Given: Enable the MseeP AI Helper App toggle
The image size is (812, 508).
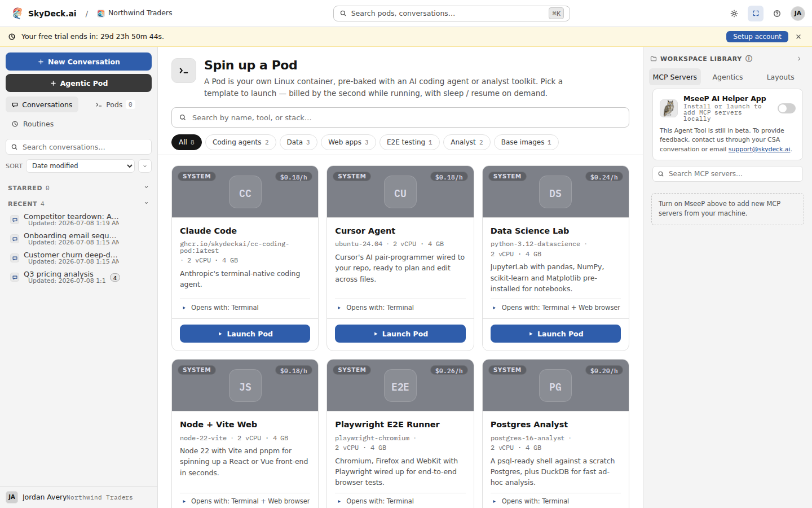Looking at the screenshot, I should pos(786,108).
